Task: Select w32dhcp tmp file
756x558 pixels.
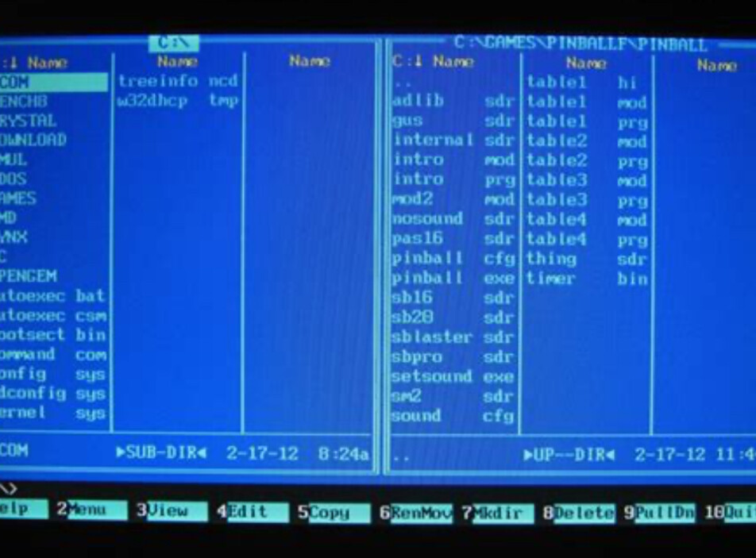Action: coord(178,101)
